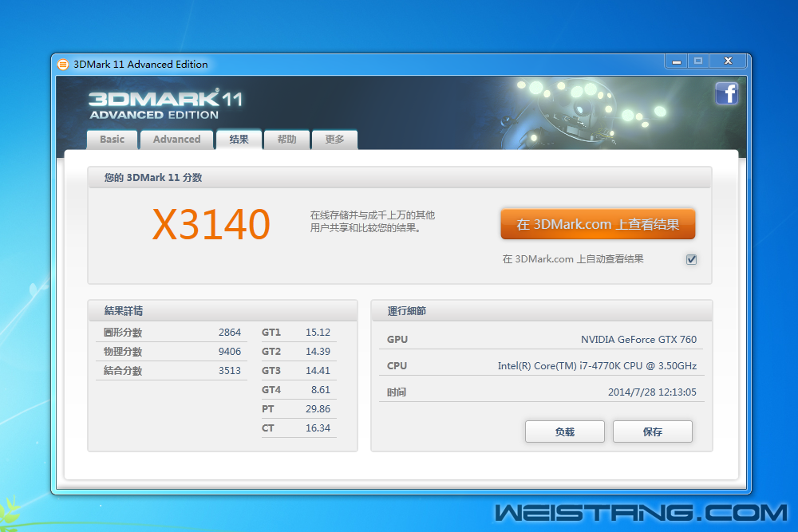Click the time value 2014/7/28 12:13:05
The height and width of the screenshot is (532, 798).
[x=652, y=392]
